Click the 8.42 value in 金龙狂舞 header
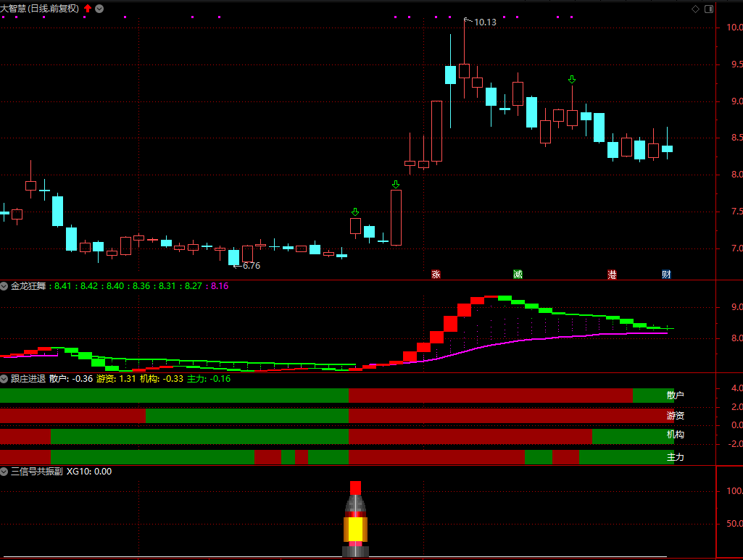 click(x=89, y=286)
